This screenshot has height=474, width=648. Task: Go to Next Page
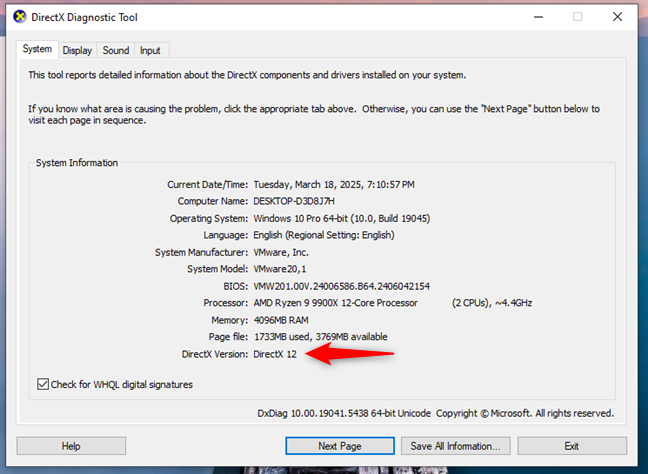tap(340, 446)
